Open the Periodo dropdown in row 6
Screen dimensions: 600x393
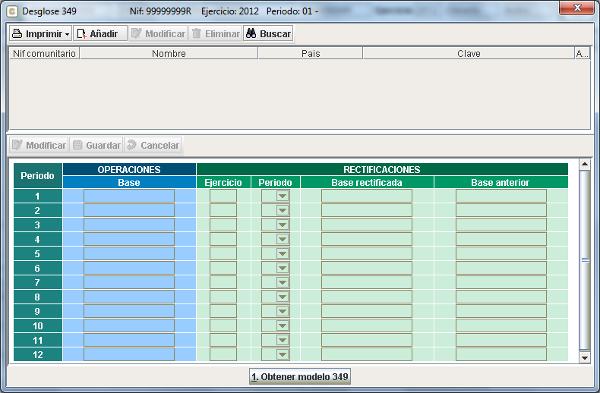tap(282, 268)
